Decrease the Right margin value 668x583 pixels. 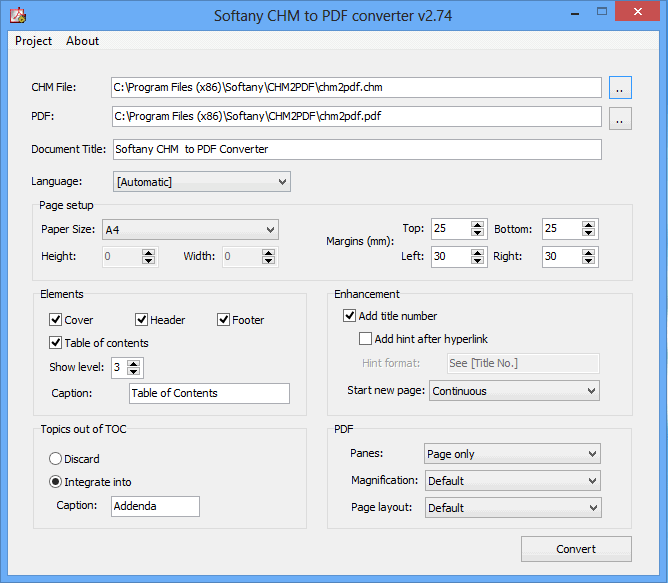[589, 261]
